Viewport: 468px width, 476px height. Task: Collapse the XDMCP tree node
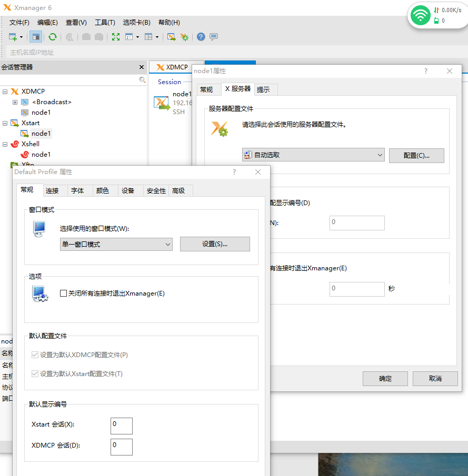click(5, 92)
